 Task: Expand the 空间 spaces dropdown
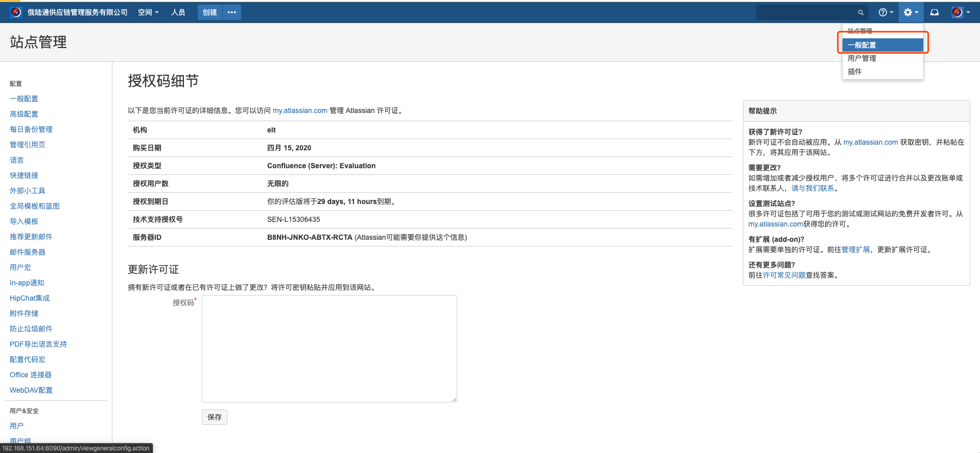(148, 12)
